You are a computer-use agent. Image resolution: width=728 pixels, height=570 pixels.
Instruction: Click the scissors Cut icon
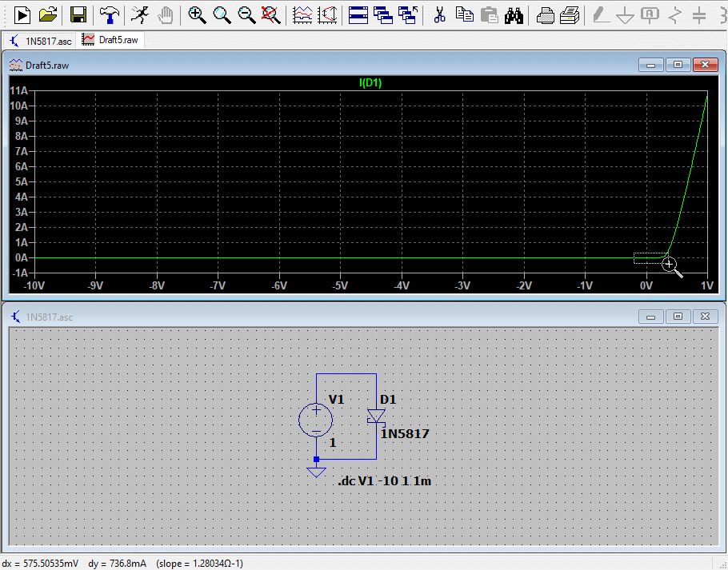438,14
